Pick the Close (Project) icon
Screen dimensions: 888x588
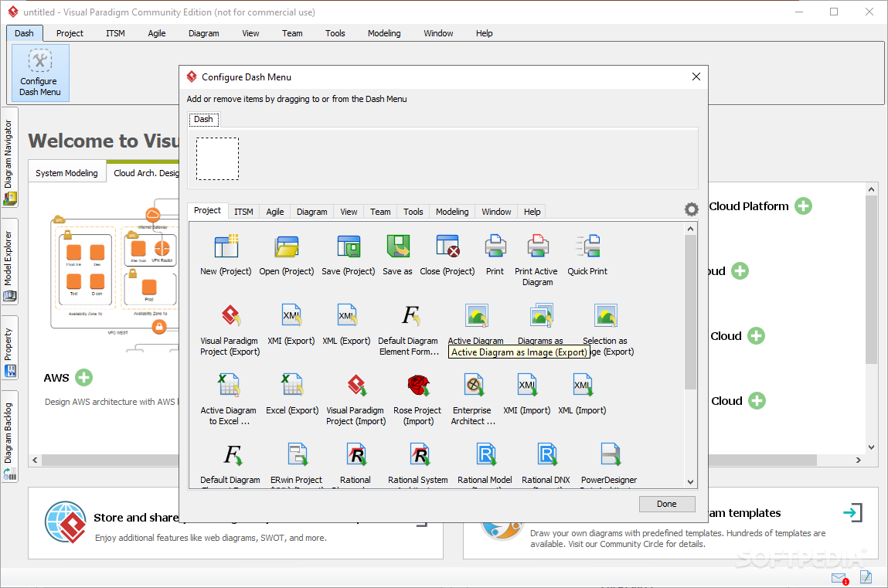pyautogui.click(x=447, y=246)
